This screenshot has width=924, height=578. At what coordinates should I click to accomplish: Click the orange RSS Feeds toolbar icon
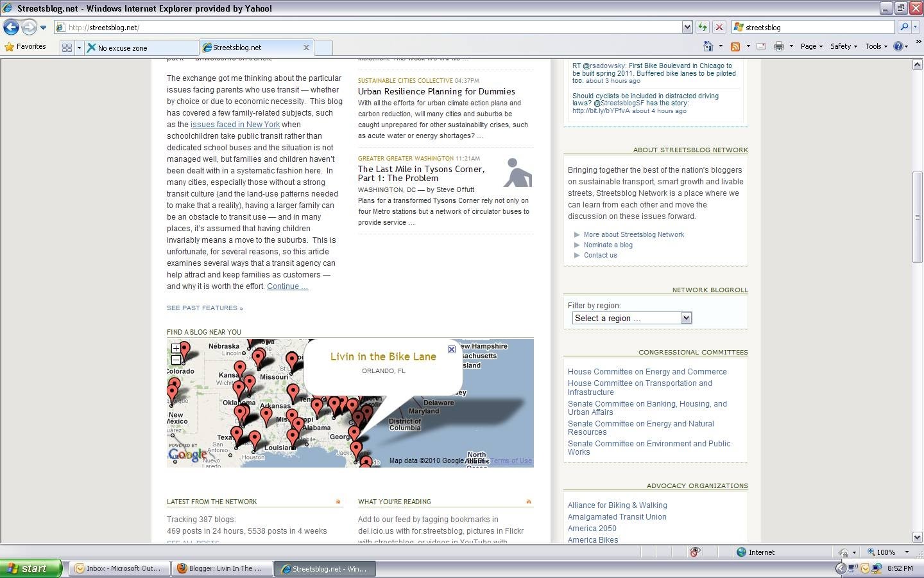click(735, 46)
